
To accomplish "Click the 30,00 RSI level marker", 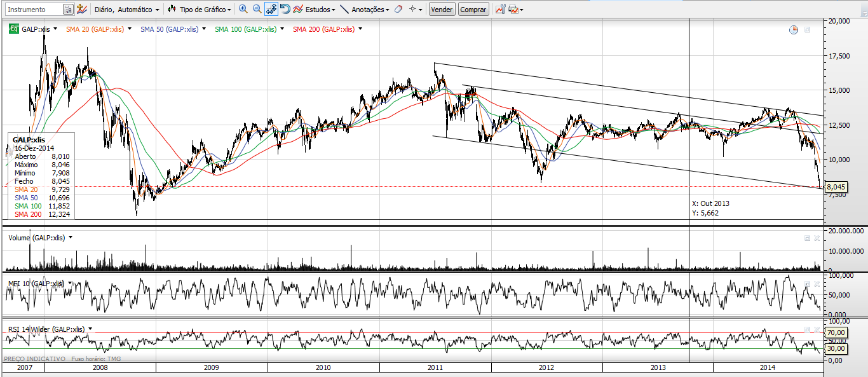I will coord(836,348).
